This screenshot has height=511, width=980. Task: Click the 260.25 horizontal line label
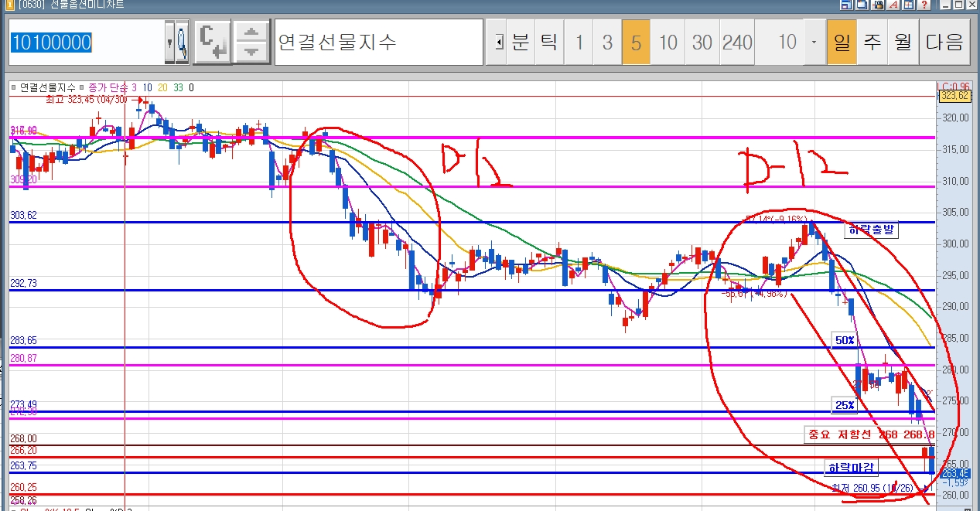coord(22,488)
